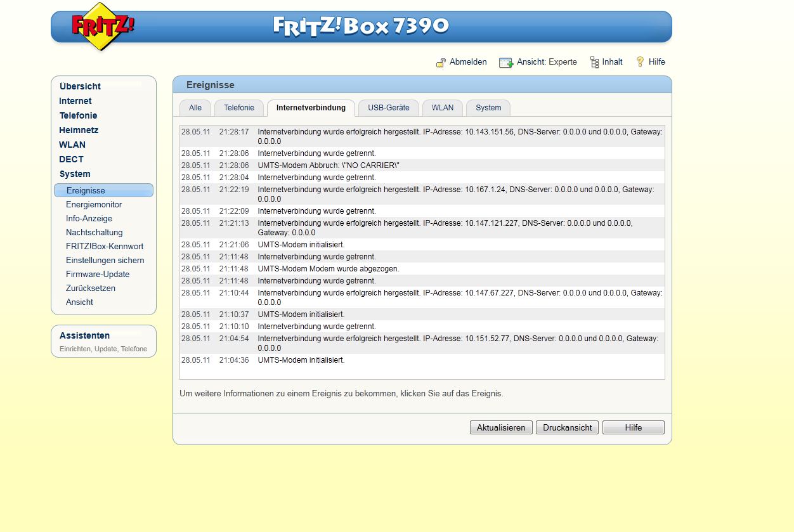Select Ereignisse in sidebar
The width and height of the screenshot is (794, 532).
click(103, 190)
